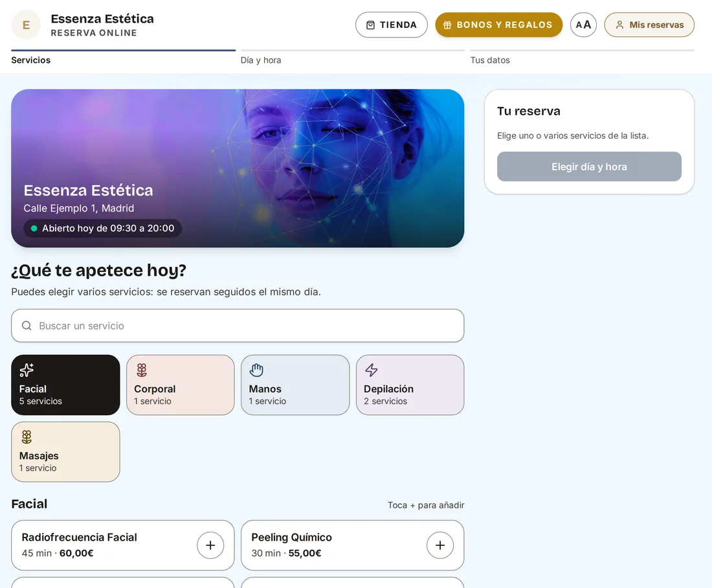
Task: Select the Manos category card
Action: tap(295, 385)
